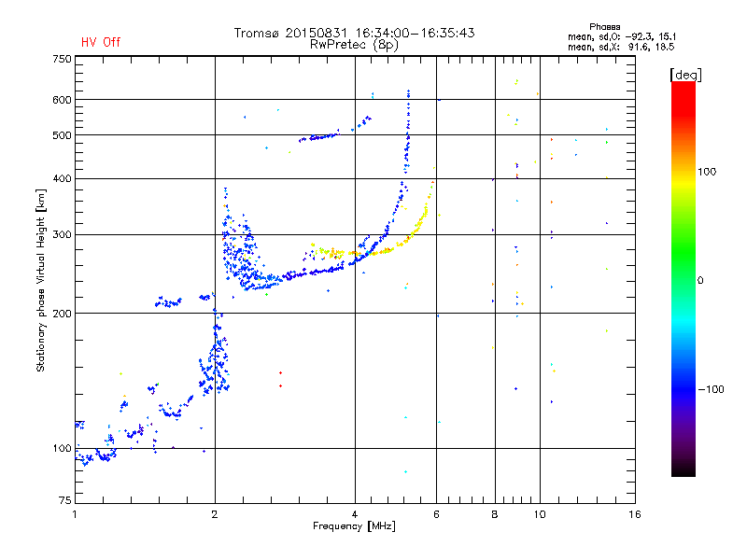This screenshot has width=747, height=560.
Task: Click the 'RwPretec (8p)' subtitle
Action: (354, 45)
